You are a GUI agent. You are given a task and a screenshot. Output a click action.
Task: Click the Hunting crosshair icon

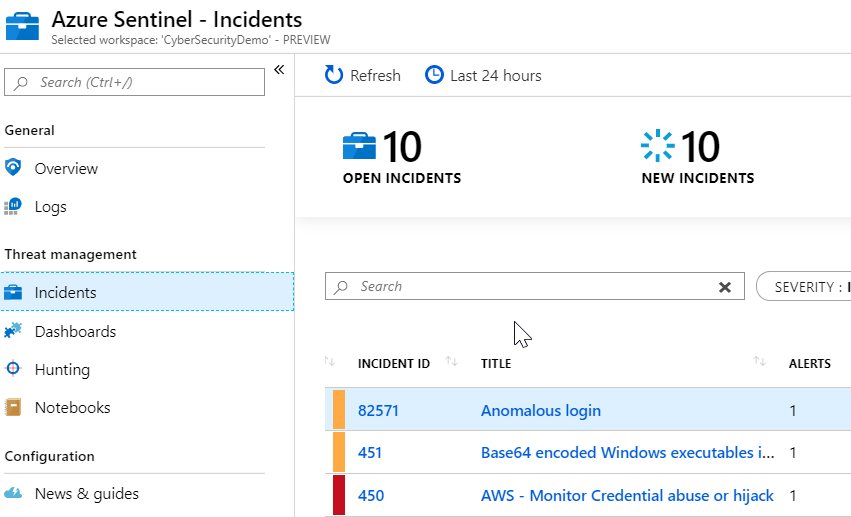(13, 369)
